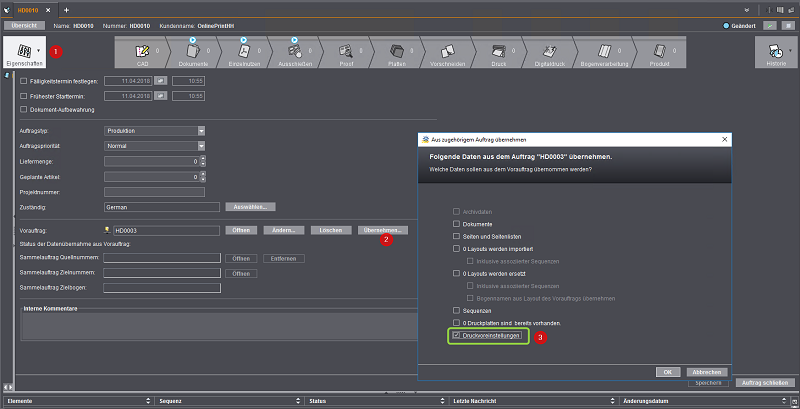
Task: Enable the Dokumente checkbox in dialog
Action: (x=456, y=224)
